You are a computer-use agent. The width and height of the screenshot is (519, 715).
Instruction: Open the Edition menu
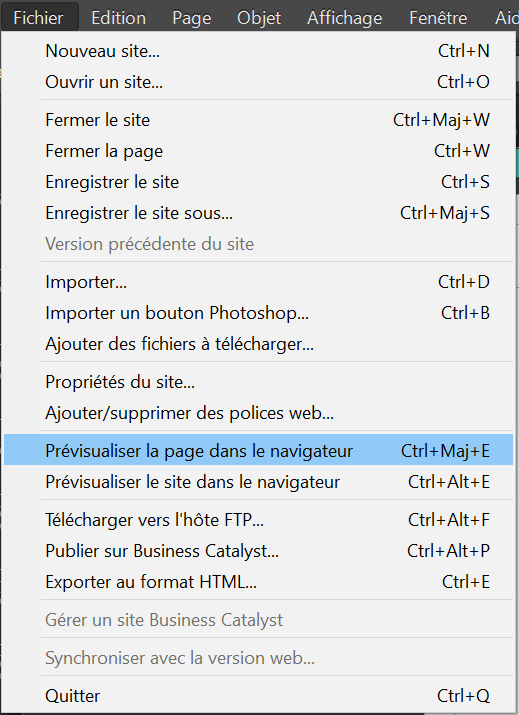(119, 18)
